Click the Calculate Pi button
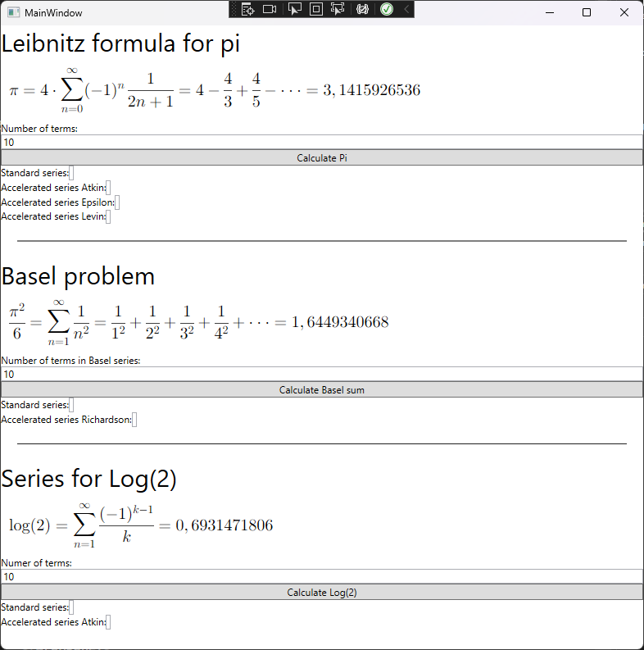The image size is (644, 650). click(322, 158)
